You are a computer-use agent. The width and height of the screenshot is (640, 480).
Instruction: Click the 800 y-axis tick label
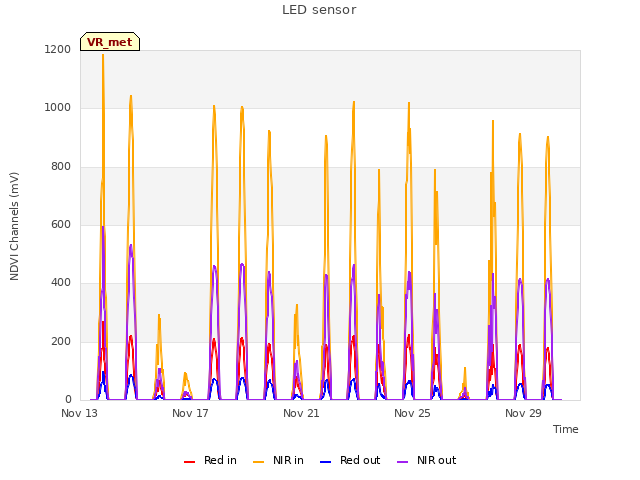pos(61,167)
